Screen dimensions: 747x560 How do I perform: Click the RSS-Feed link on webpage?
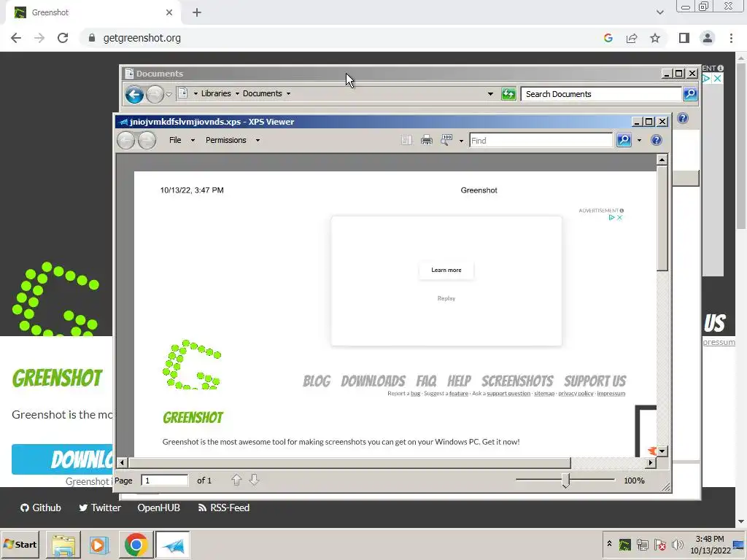(223, 507)
